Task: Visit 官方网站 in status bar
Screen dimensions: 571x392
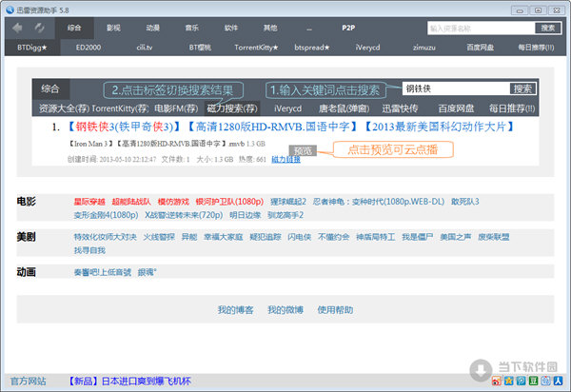Action: point(28,382)
